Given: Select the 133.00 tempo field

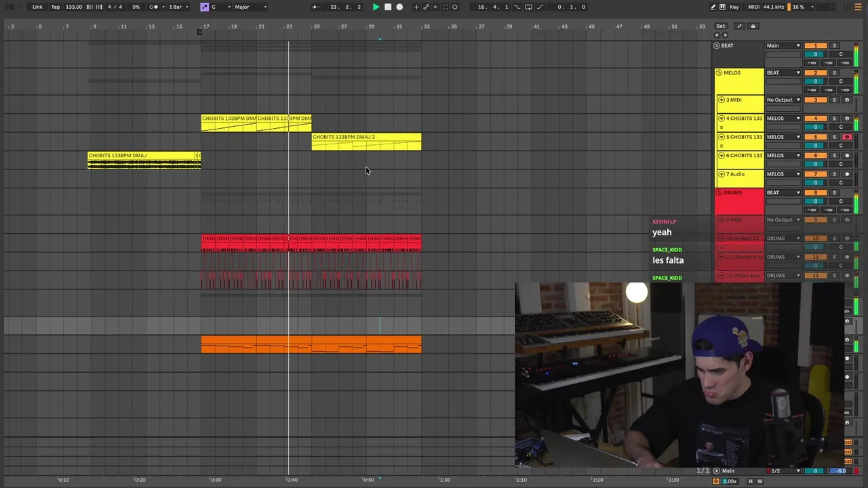Looking at the screenshot, I should [x=74, y=7].
